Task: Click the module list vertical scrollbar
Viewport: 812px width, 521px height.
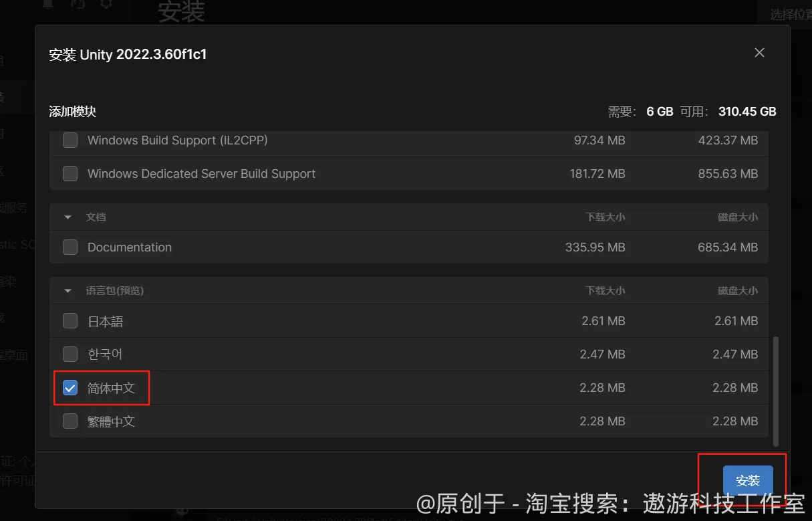Action: [775, 391]
